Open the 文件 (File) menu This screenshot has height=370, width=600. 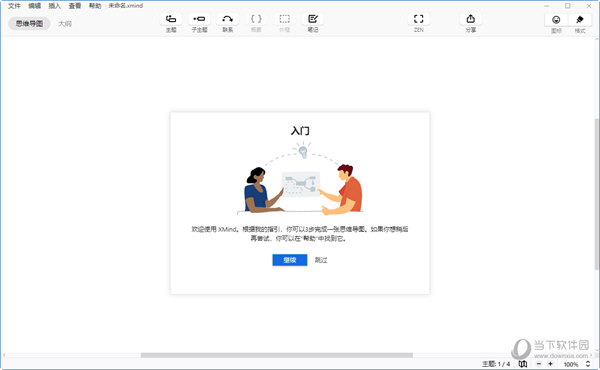(14, 6)
